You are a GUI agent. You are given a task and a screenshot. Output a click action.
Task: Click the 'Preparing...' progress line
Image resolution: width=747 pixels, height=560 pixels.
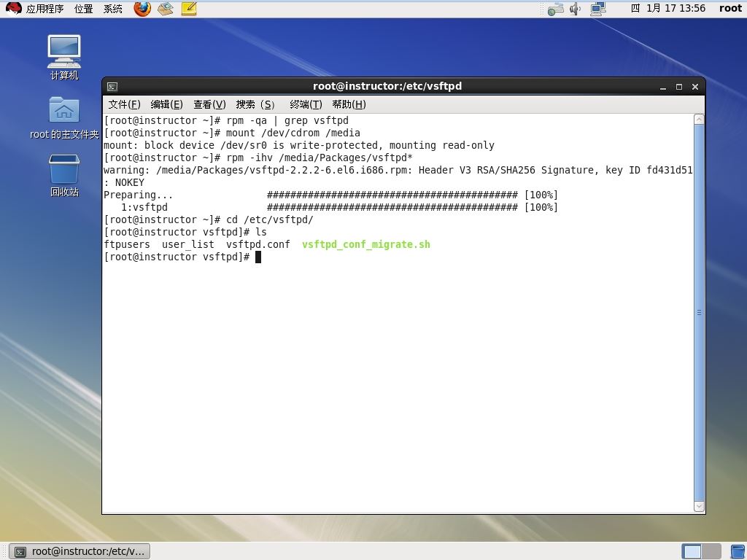point(330,195)
